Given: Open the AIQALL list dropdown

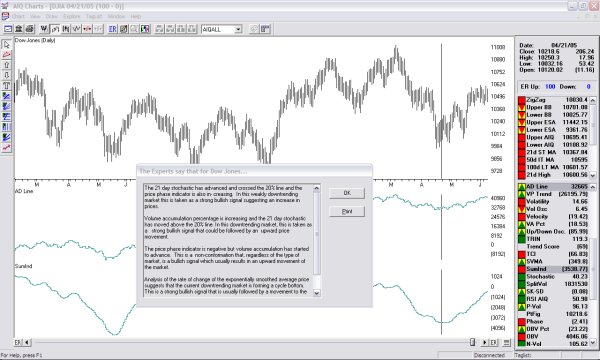Looking at the screenshot, I should pos(238,29).
